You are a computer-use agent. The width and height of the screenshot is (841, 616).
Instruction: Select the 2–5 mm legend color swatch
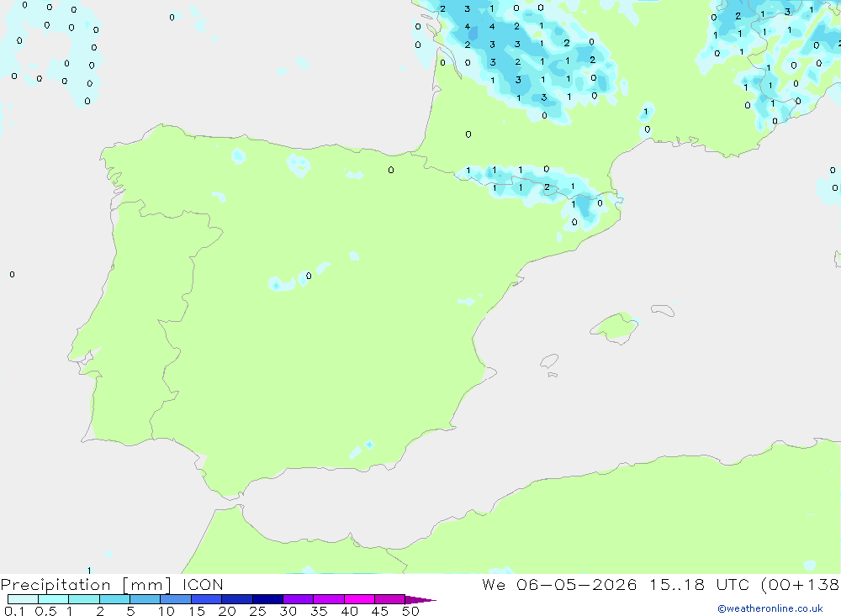click(114, 599)
